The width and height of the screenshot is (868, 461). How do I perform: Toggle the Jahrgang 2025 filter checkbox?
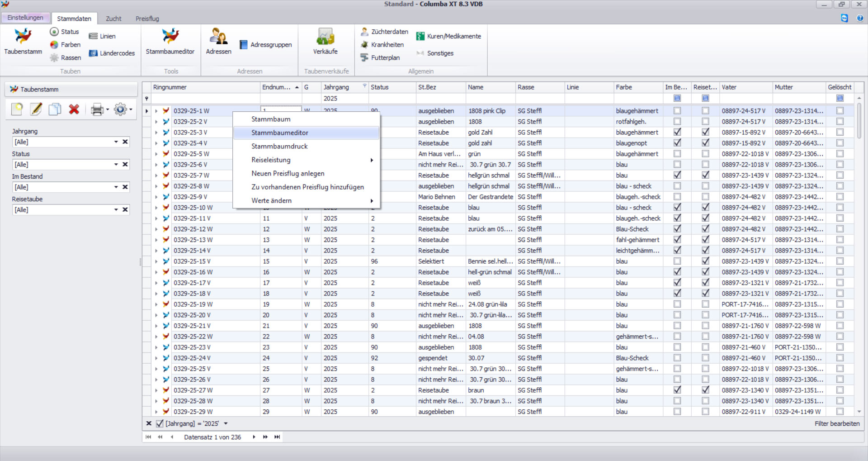160,424
